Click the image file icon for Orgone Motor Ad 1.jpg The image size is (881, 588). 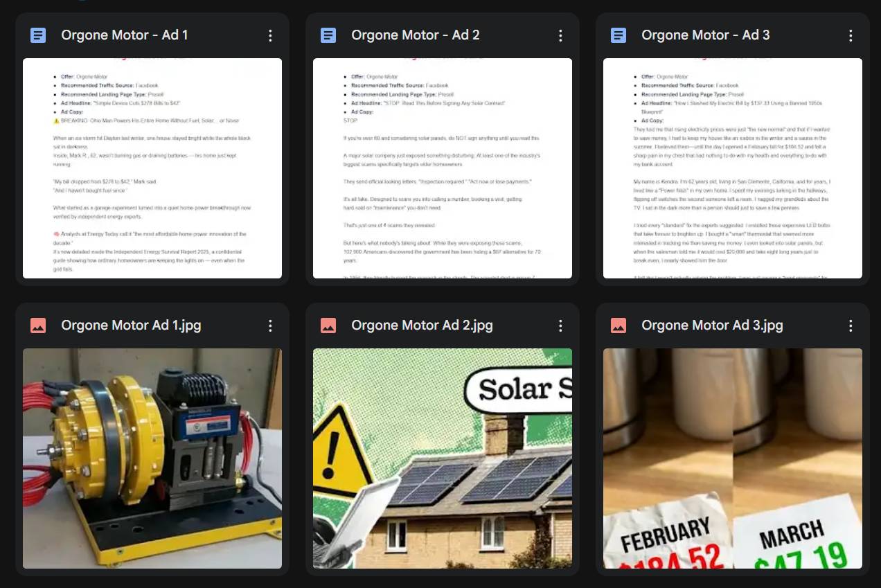click(x=38, y=326)
